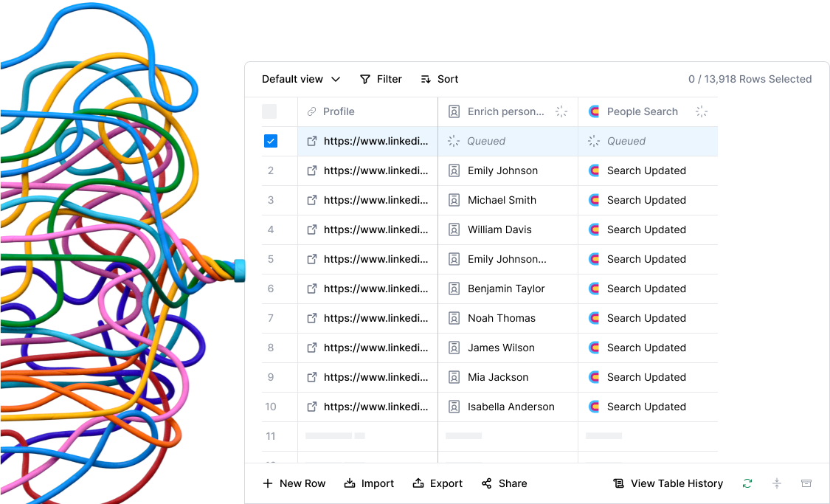Open external link icon in row 2

(x=312, y=170)
